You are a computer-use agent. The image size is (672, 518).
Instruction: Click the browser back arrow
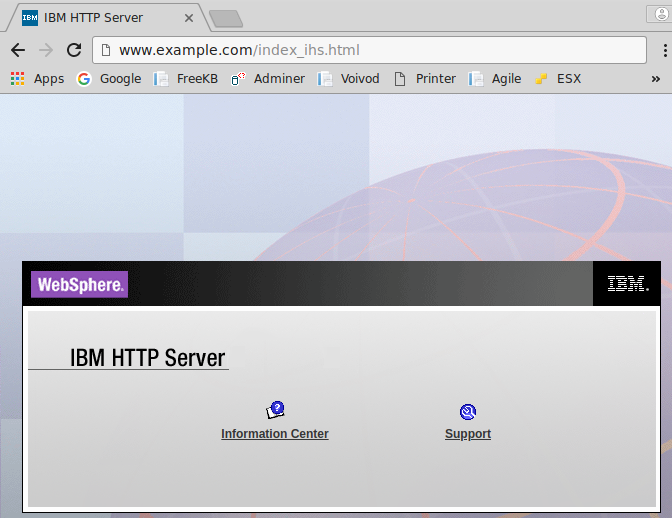coord(18,50)
